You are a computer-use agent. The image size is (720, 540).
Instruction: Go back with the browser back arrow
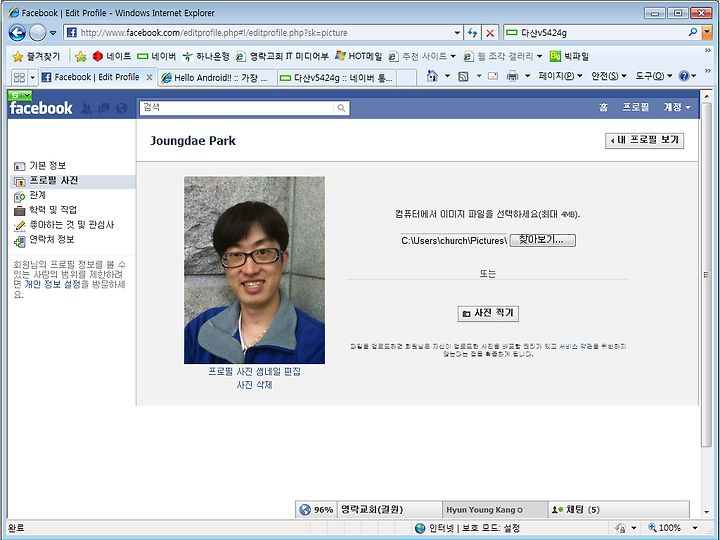coord(17,33)
